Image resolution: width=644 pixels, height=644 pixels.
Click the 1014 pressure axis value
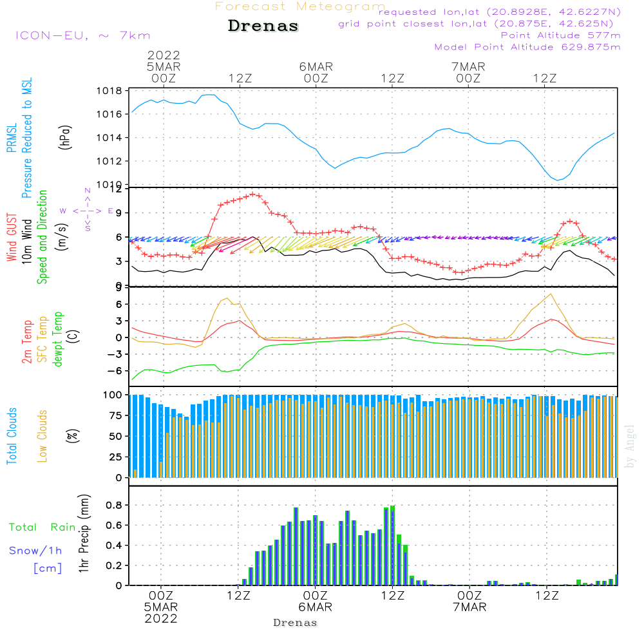pyautogui.click(x=109, y=138)
